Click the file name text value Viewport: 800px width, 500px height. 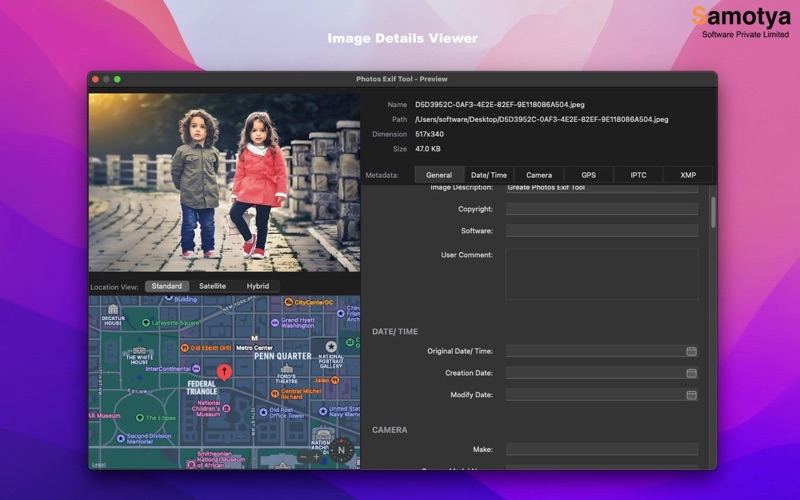point(499,105)
